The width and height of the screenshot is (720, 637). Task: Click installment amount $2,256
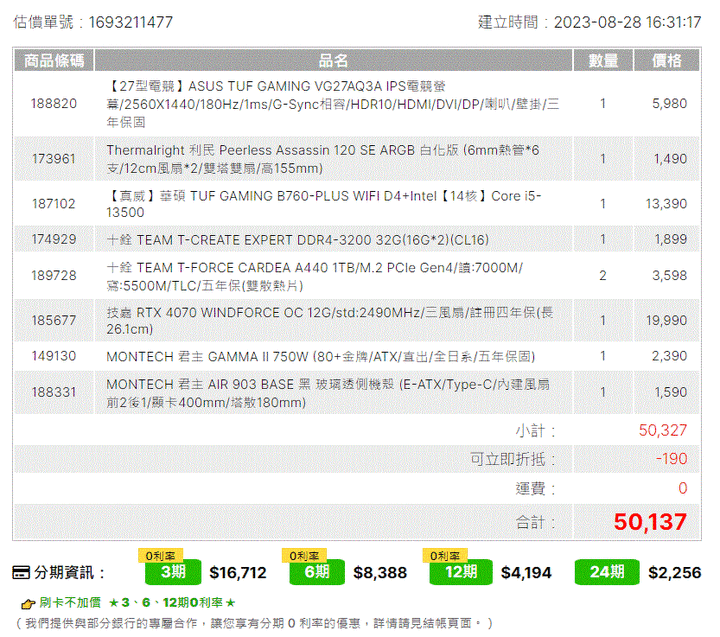tap(674, 573)
